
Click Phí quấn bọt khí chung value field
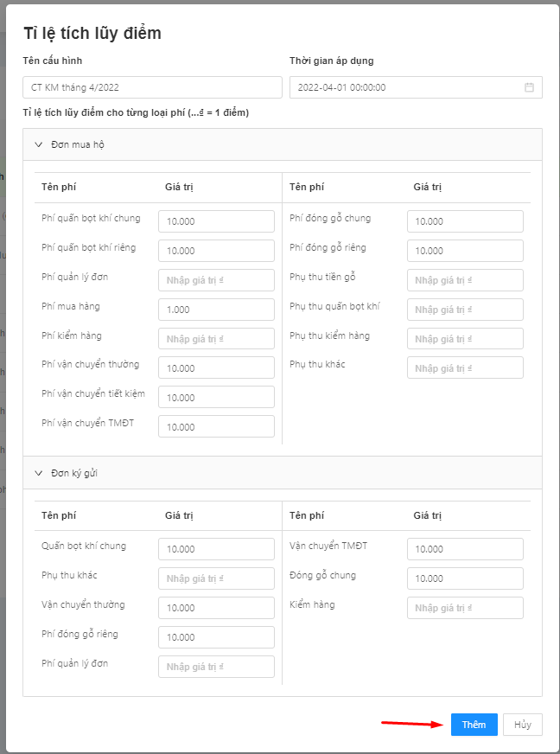[216, 221]
